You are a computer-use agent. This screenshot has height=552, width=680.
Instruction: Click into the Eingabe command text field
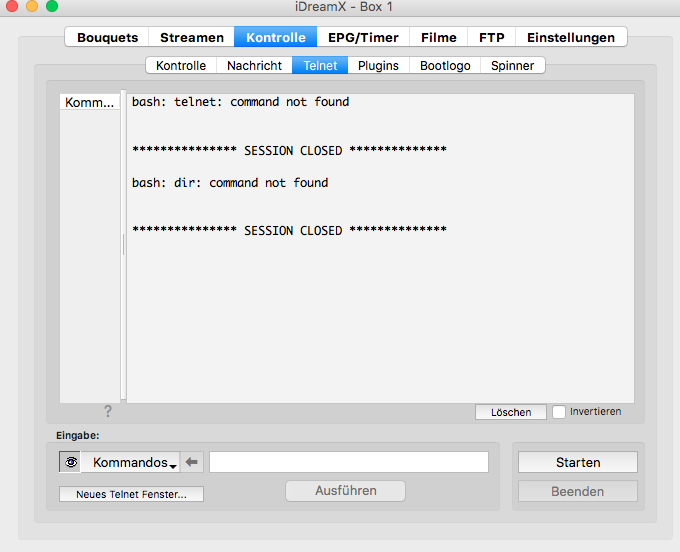coord(348,462)
